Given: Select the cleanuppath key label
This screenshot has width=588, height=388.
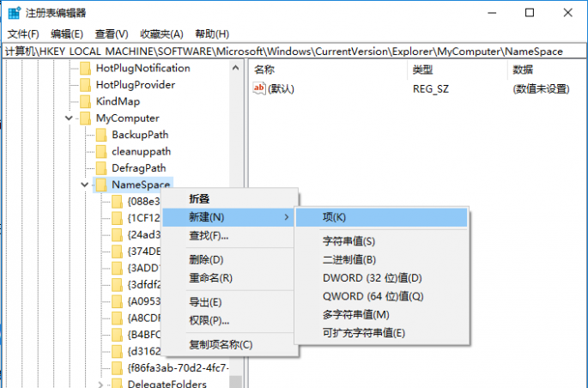Looking at the screenshot, I should pos(142,151).
